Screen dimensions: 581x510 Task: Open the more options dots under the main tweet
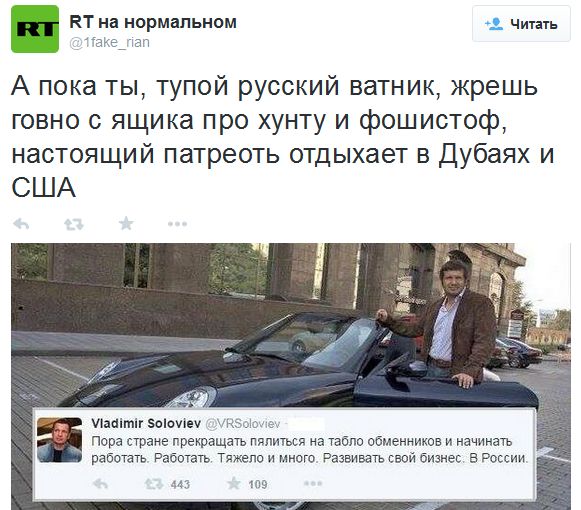coord(177,224)
